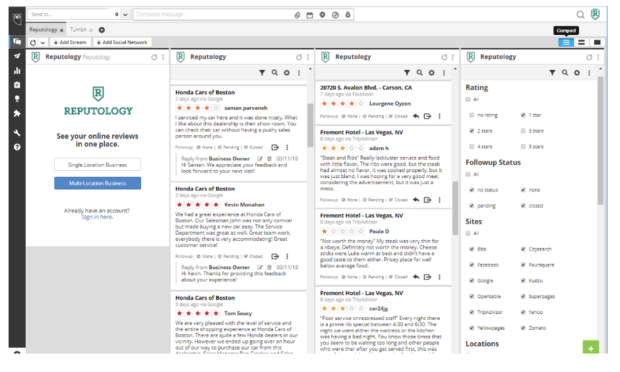Check the 3 stars rating checkbox
Screen dimensions: 620x372
(x=523, y=131)
